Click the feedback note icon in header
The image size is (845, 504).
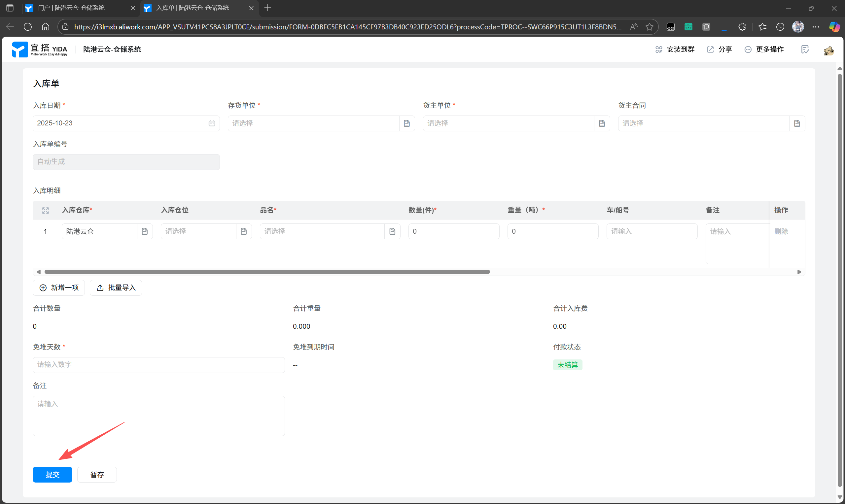805,50
